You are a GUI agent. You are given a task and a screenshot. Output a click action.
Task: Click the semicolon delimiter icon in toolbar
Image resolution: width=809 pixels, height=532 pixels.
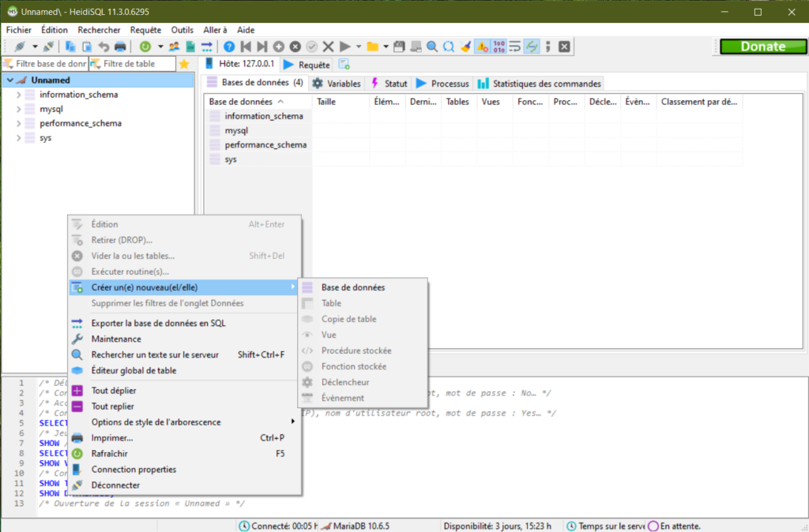pyautogui.click(x=548, y=47)
